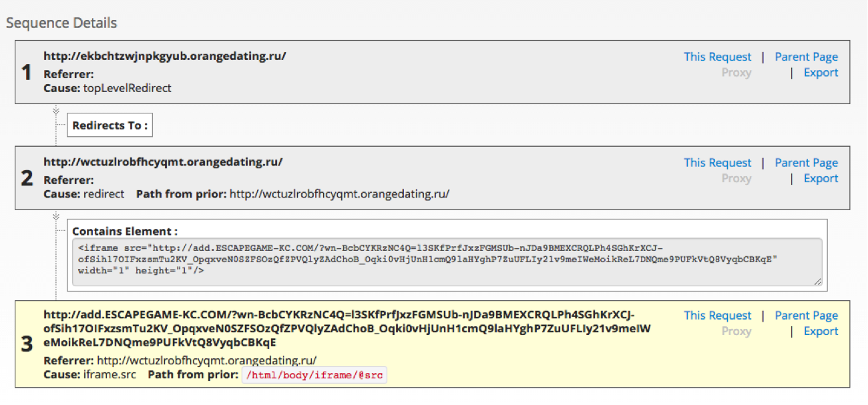Open Parent Page link in sequence 2
The width and height of the screenshot is (868, 405).
click(806, 163)
